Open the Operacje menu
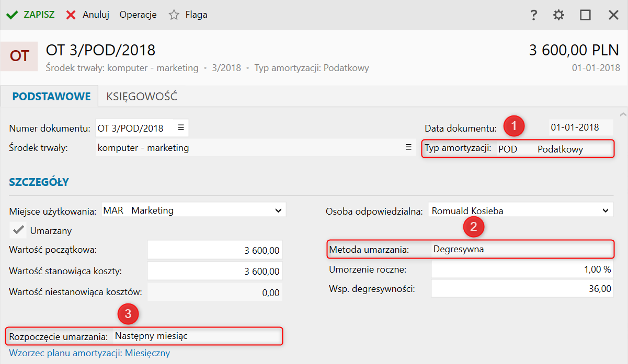 pos(138,15)
